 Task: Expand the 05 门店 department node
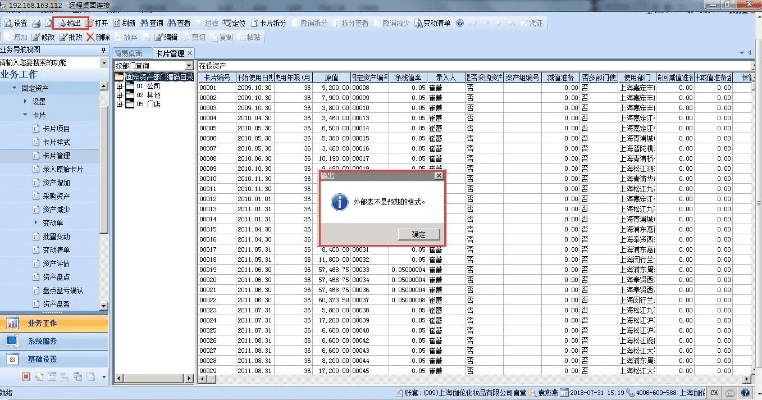(x=119, y=104)
